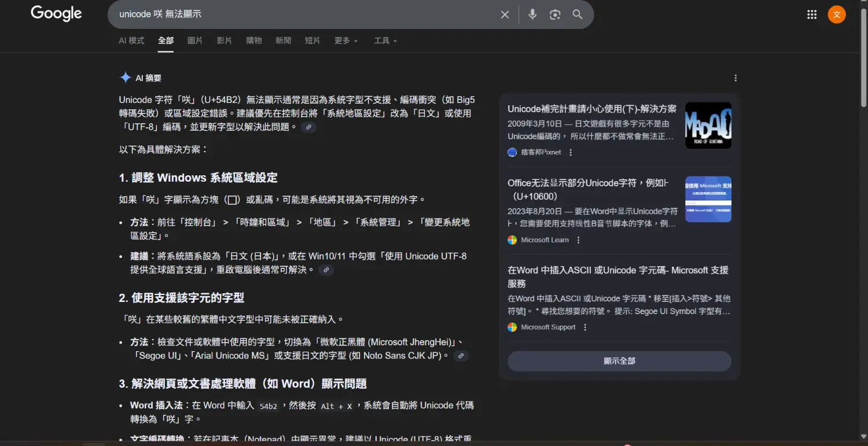Expand the 工具 dropdown
868x446 pixels.
point(385,40)
